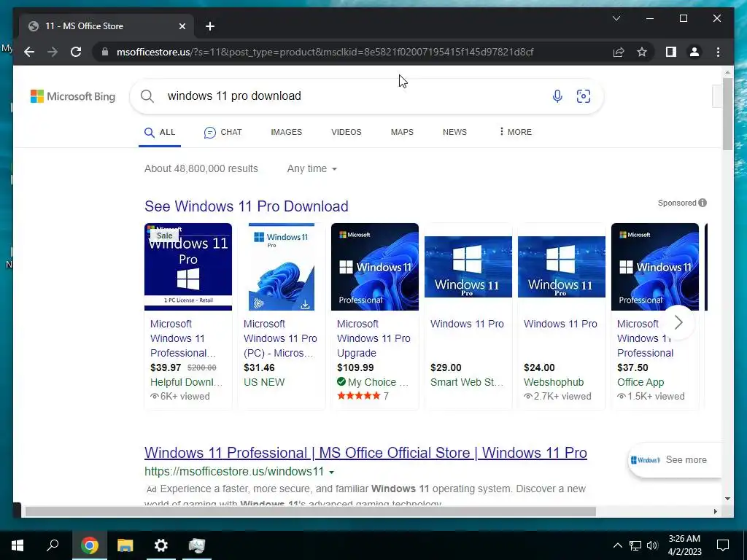
Task: Click the padlock site info icon
Action: tap(105, 52)
